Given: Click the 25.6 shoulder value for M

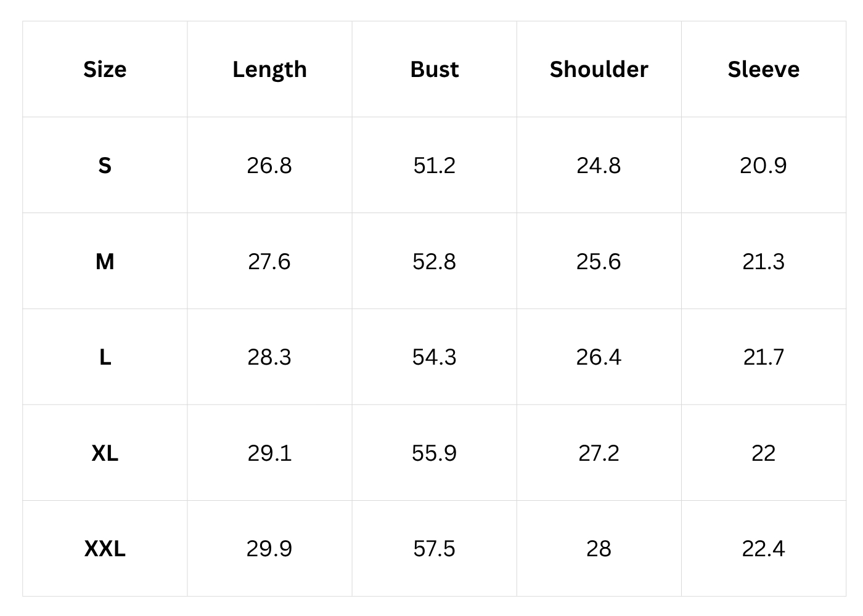Looking at the screenshot, I should [599, 261].
